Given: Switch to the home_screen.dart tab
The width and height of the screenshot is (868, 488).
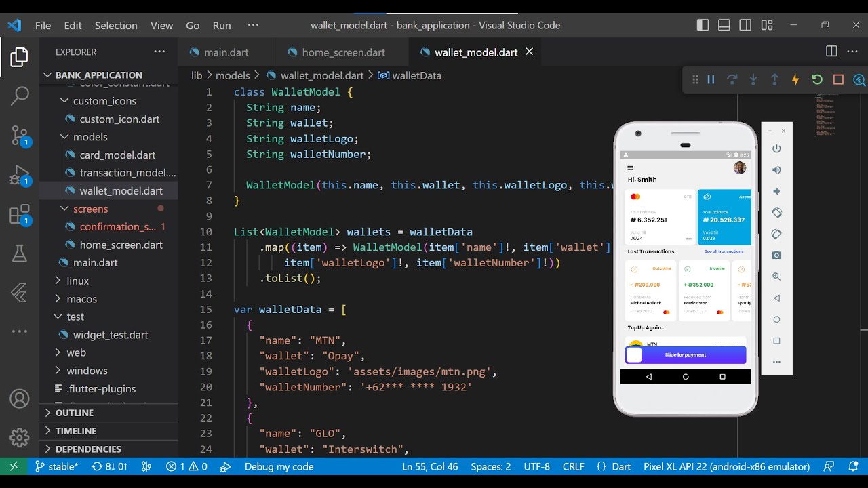Looking at the screenshot, I should [343, 52].
